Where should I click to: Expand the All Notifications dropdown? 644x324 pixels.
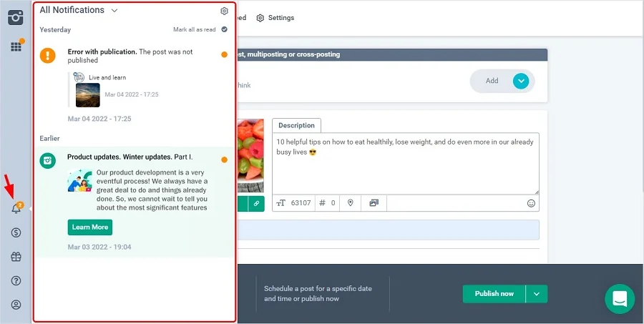point(114,11)
